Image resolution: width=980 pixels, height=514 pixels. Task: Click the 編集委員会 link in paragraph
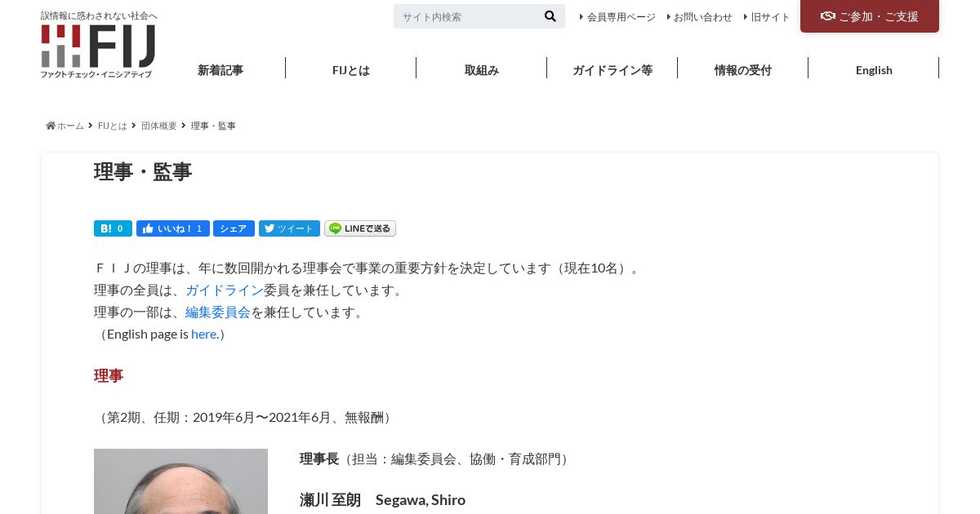218,312
